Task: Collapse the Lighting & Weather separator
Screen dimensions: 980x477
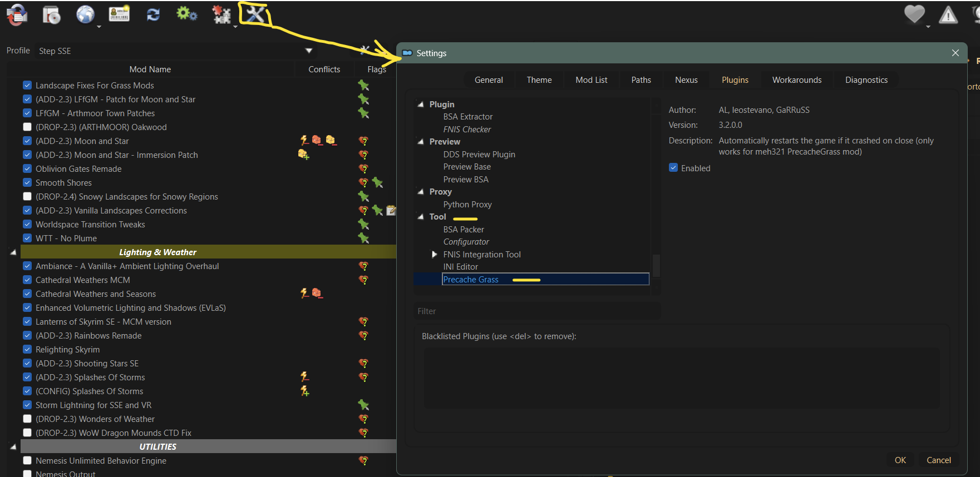Action: (13, 252)
